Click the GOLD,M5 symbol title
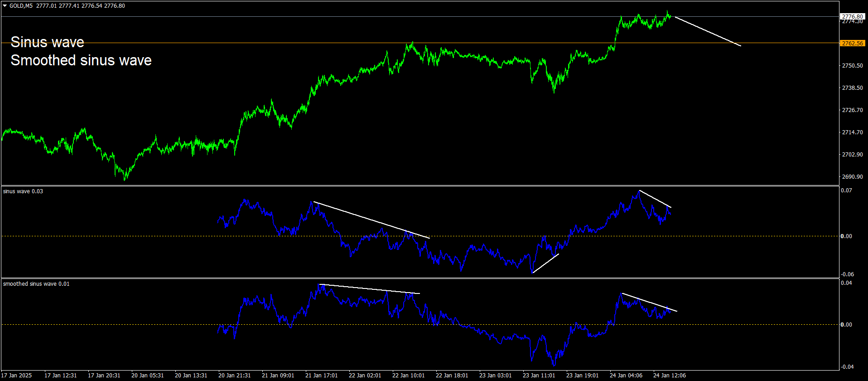 point(21,6)
